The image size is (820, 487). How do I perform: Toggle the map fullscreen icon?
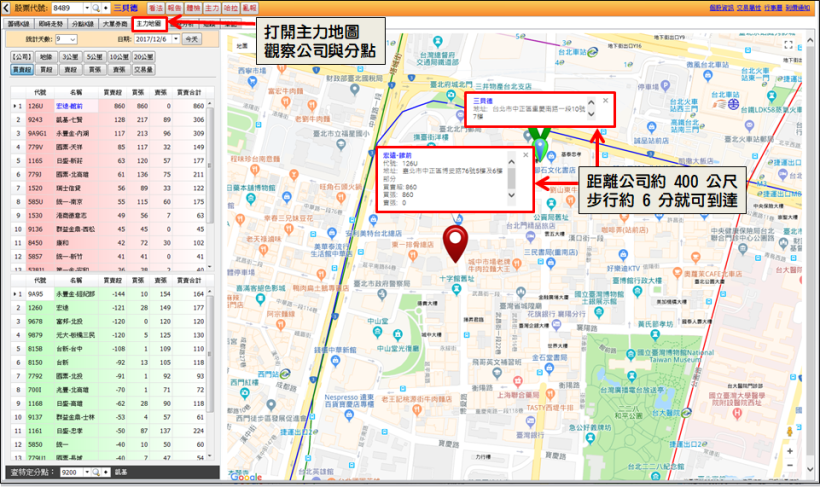pyautogui.click(x=788, y=45)
